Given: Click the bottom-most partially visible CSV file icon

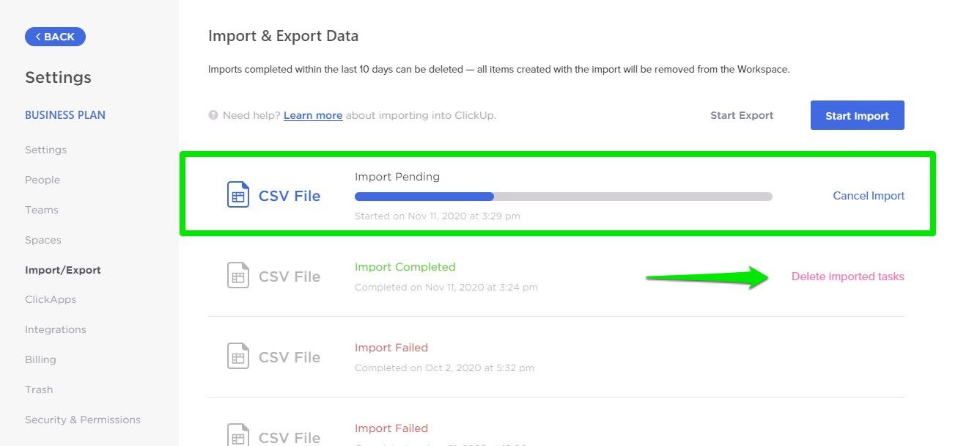Looking at the screenshot, I should 238,436.
